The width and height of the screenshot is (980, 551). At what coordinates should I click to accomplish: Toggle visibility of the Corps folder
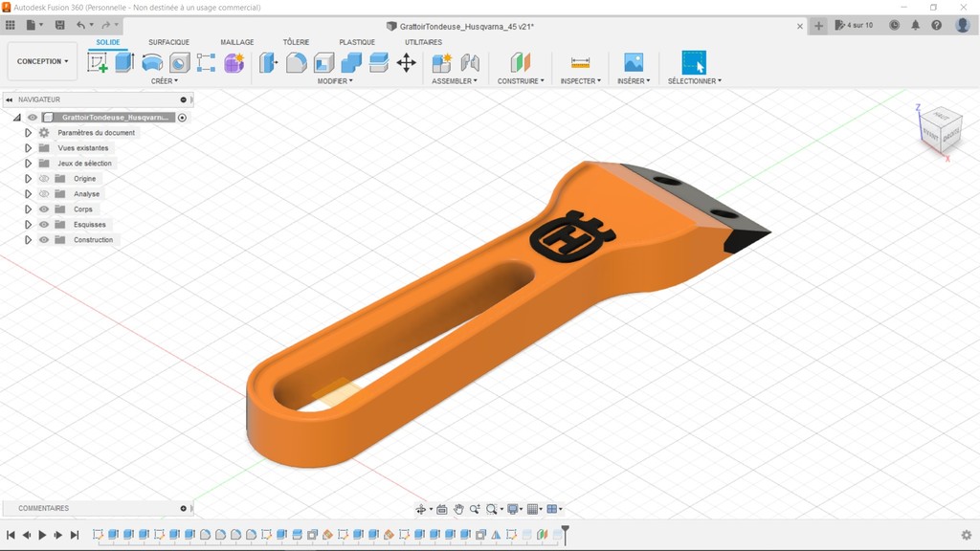coord(44,209)
